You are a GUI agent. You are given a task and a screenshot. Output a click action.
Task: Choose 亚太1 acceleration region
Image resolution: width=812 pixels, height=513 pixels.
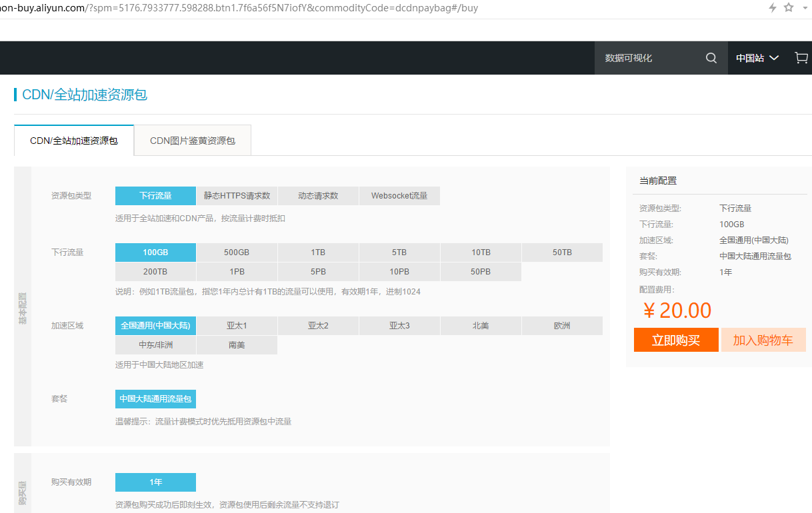[x=237, y=326]
